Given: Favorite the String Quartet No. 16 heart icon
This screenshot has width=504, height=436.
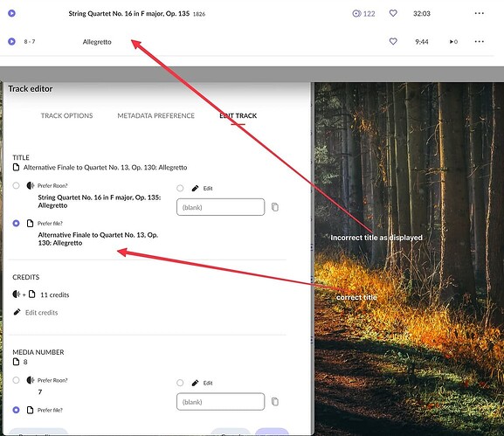Looking at the screenshot, I should pyautogui.click(x=393, y=13).
